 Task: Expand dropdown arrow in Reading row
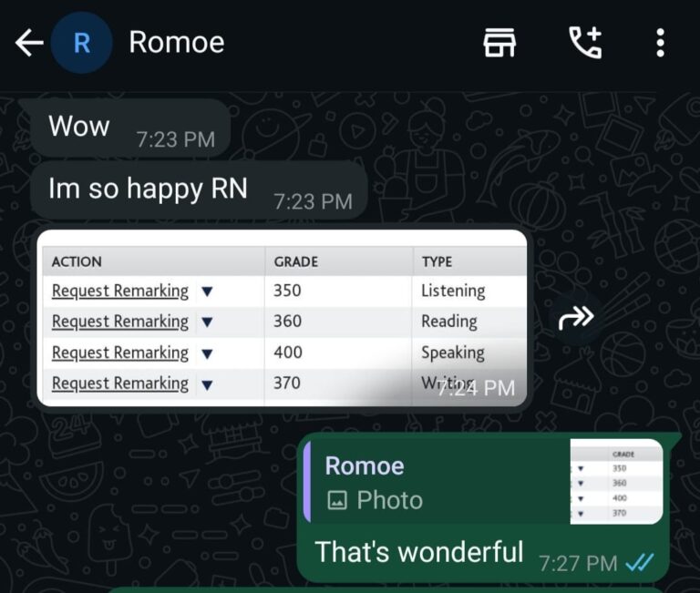(x=207, y=322)
